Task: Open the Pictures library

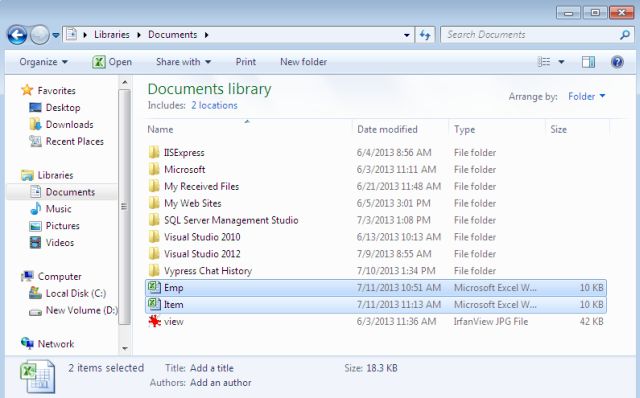Action: [x=62, y=226]
